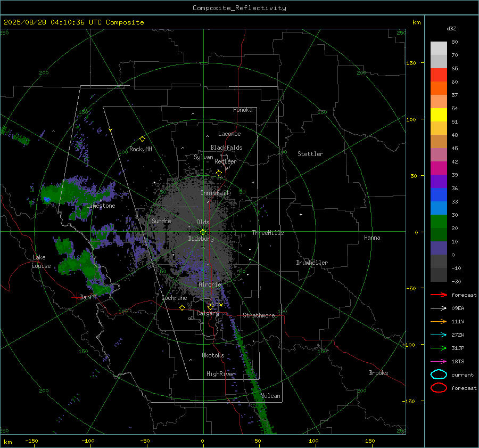Screen dimensions: 479x448
Task: Click the green 31JP arrow icon
Action: [439, 348]
